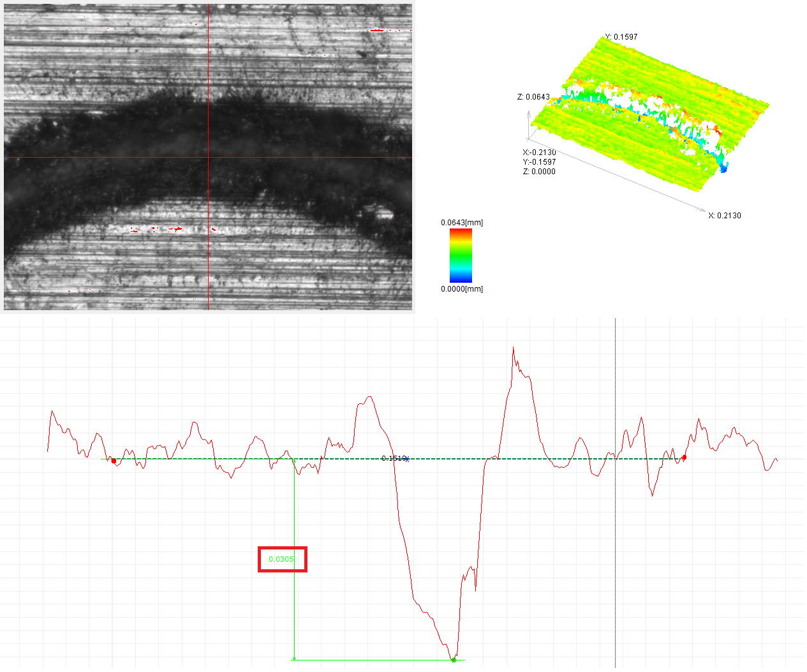Click the dotted vertical cursor line on graph
This screenshot has height=672, width=807.
[616, 491]
